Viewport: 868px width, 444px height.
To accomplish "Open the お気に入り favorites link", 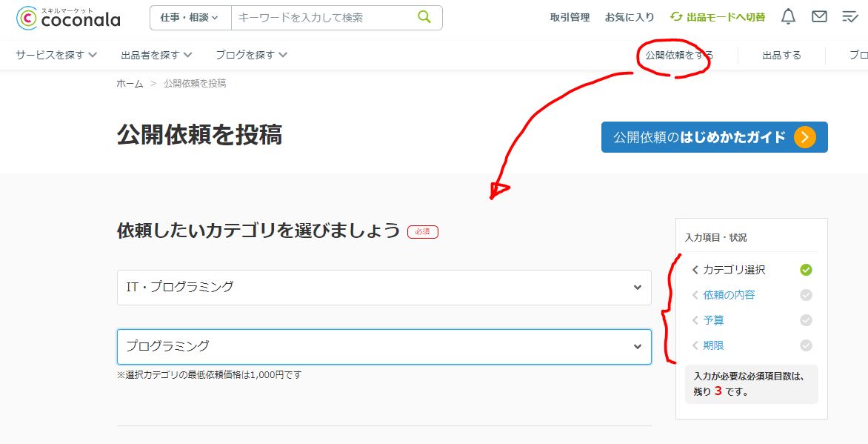I will click(630, 17).
